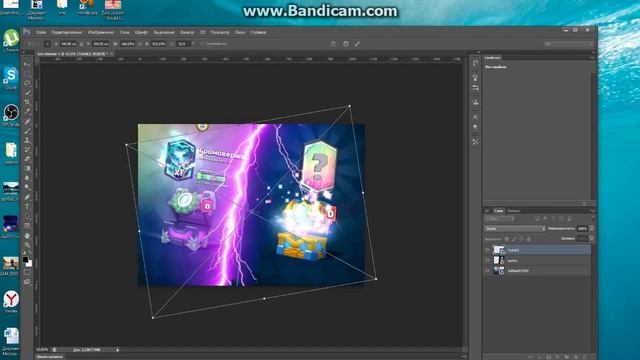This screenshot has width=640, height=360.
Task: Toggle relative positioning triangle in options bar
Action: [x=81, y=44]
